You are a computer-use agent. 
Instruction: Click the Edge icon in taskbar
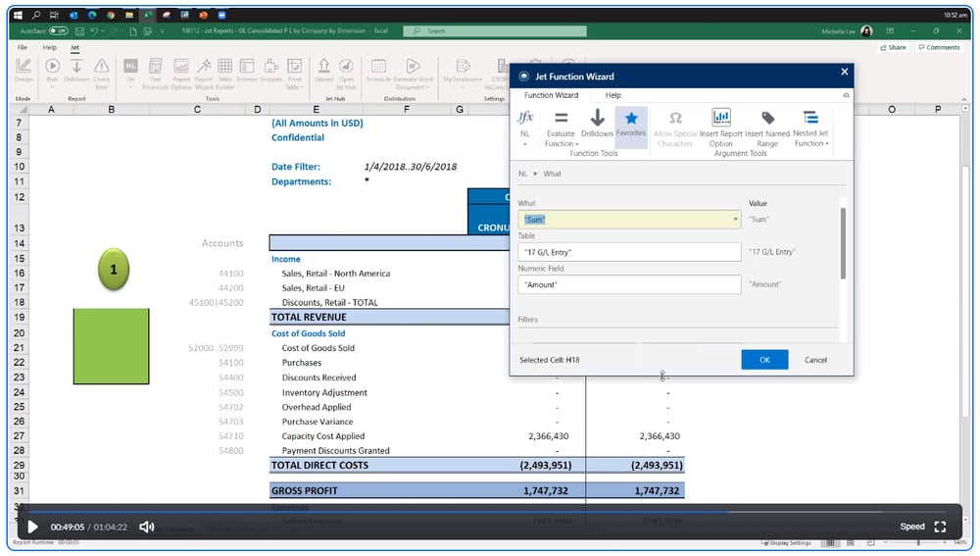coord(92,15)
